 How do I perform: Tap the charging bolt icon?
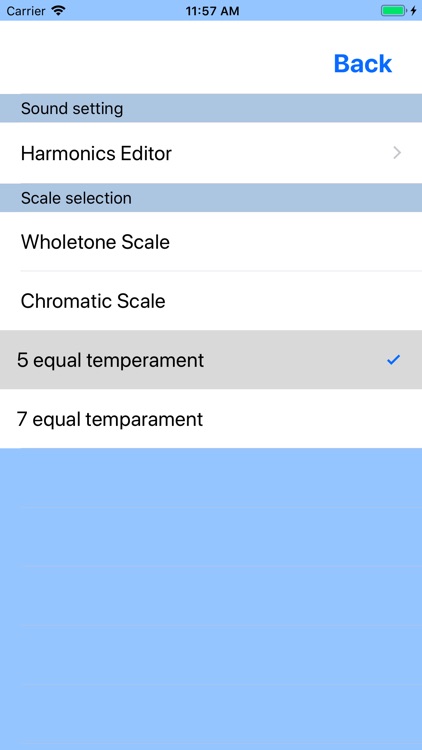coord(413,11)
